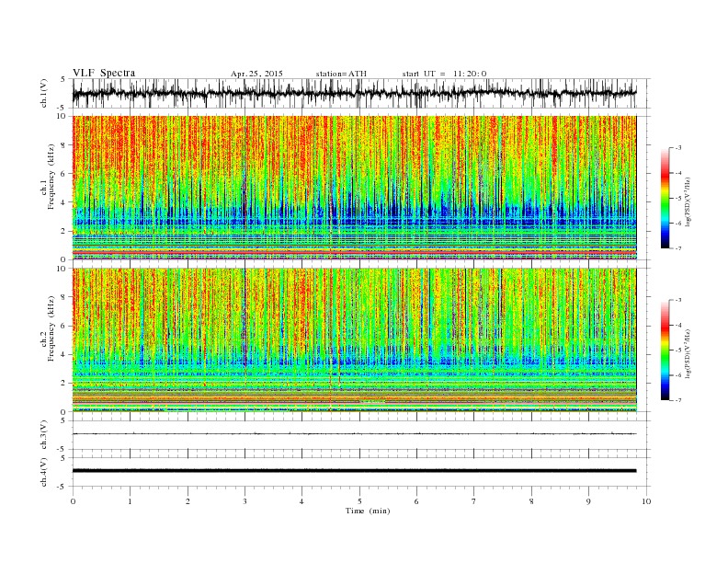Click the ch.1 colorbar "-7" value label
This screenshot has height=563, width=728.
[x=678, y=248]
